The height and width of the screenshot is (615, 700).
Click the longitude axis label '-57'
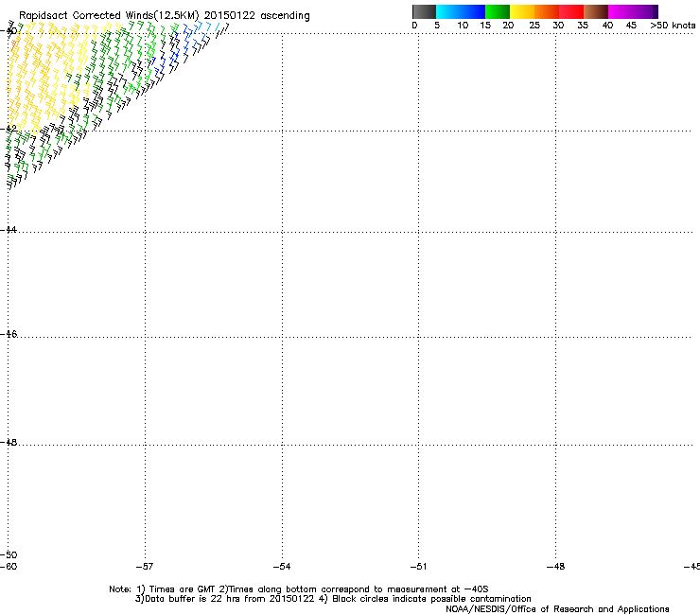[145, 567]
